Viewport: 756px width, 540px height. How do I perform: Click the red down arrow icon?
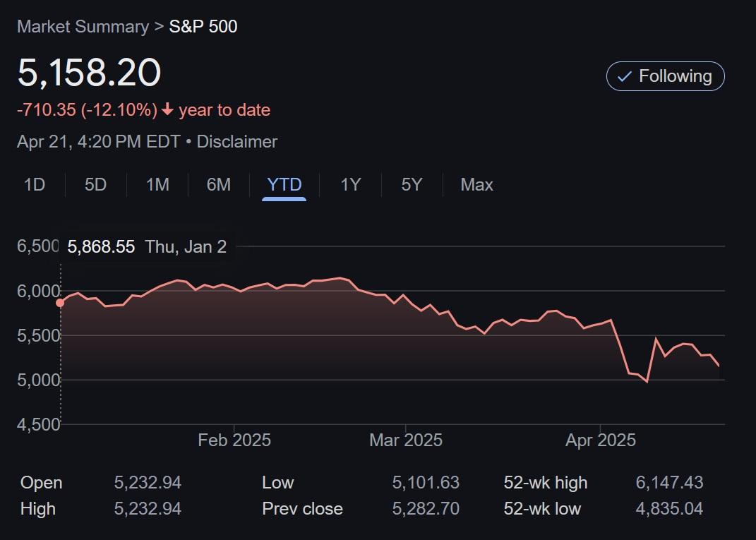coord(167,109)
